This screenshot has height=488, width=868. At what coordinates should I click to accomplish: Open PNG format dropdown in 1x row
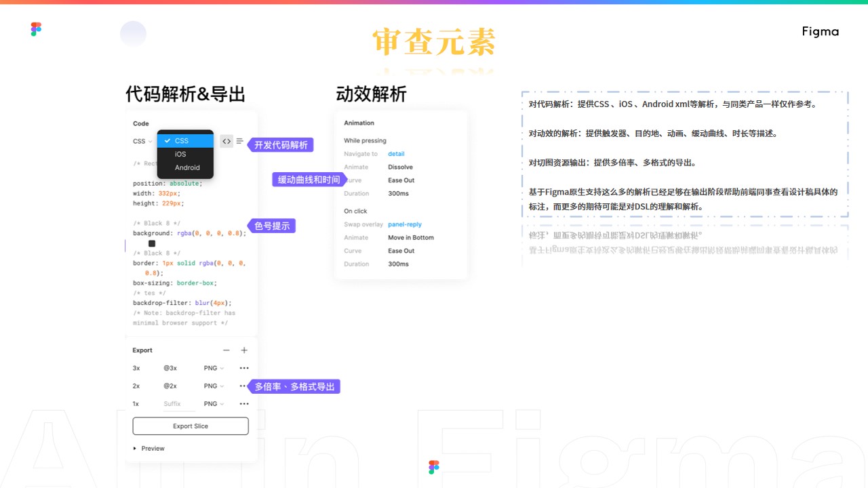coord(214,404)
